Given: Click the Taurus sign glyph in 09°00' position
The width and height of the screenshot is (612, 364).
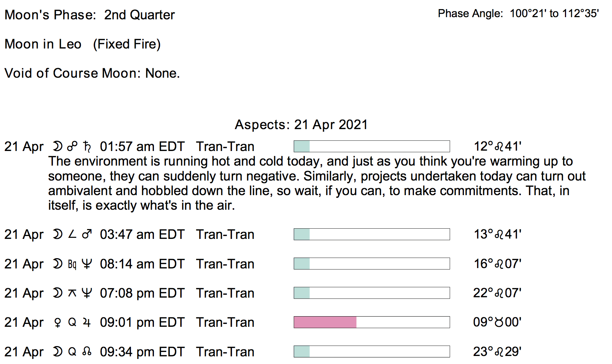Looking at the screenshot, I should tap(499, 322).
